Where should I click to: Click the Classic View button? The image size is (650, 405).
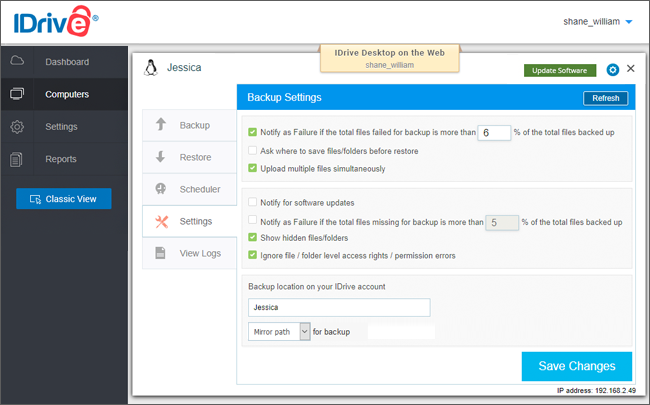coord(64,199)
